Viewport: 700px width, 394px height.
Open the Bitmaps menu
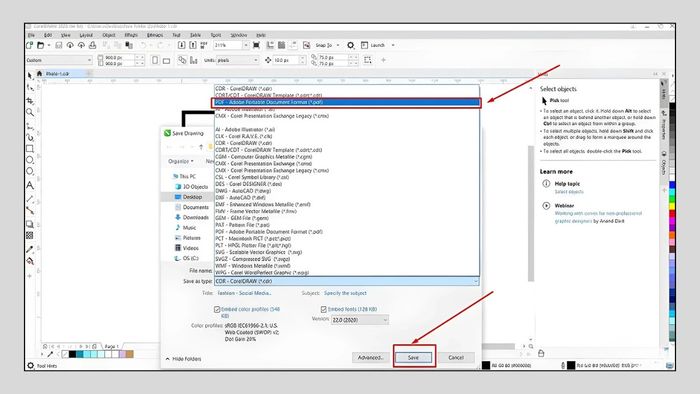click(155, 35)
